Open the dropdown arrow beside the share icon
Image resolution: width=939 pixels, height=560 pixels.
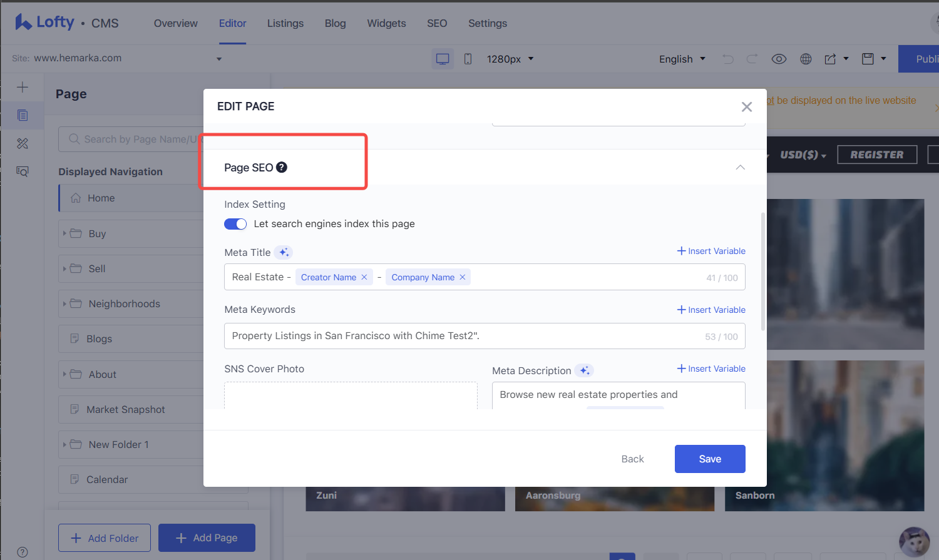(x=846, y=59)
